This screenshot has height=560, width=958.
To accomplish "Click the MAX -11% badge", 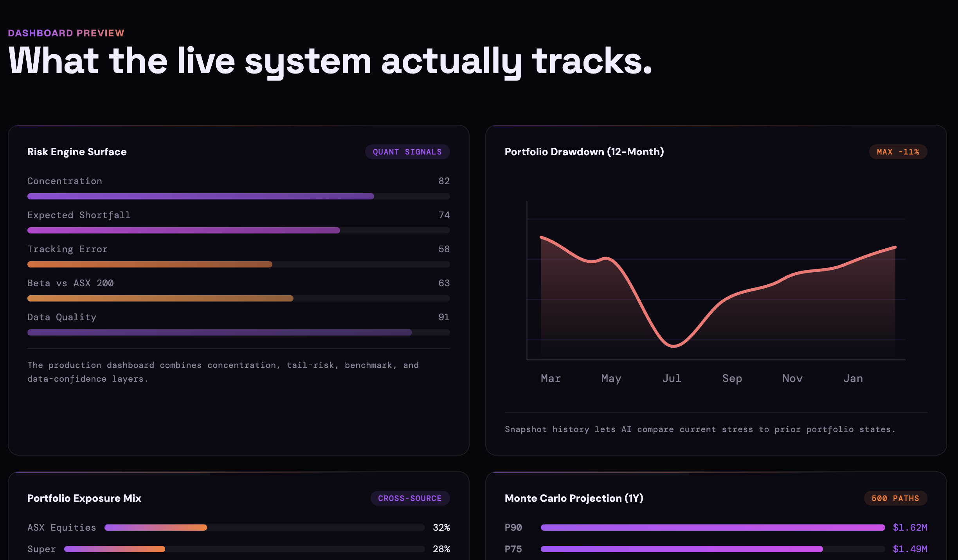I will pos(898,152).
